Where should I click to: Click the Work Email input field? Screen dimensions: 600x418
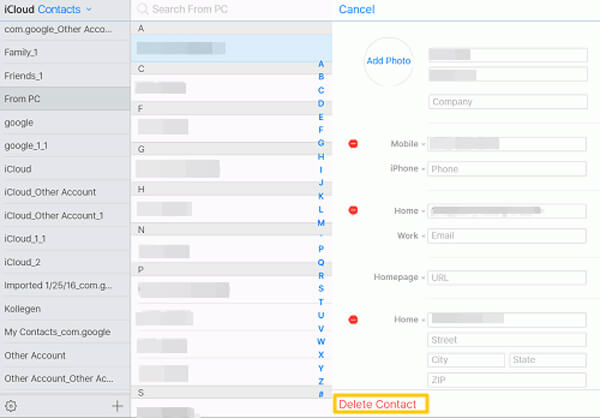click(x=507, y=236)
